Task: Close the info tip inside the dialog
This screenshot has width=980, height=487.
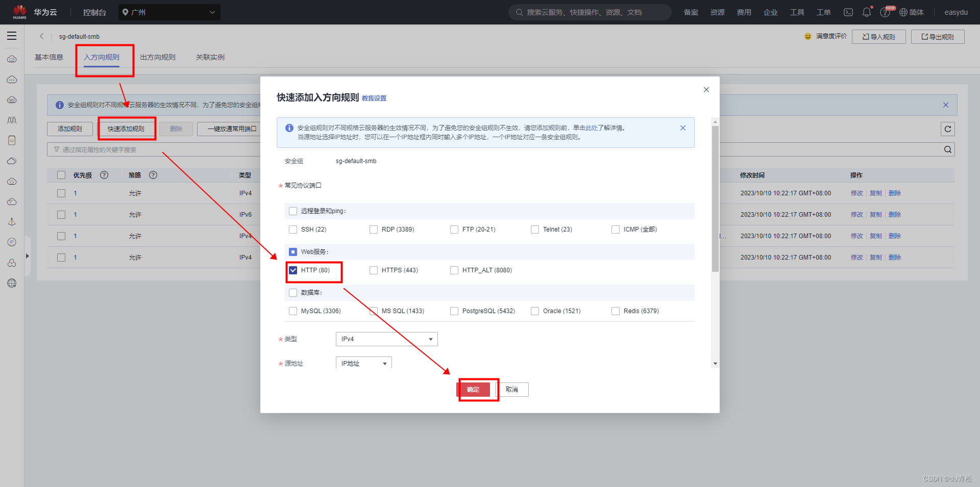Action: tap(683, 128)
